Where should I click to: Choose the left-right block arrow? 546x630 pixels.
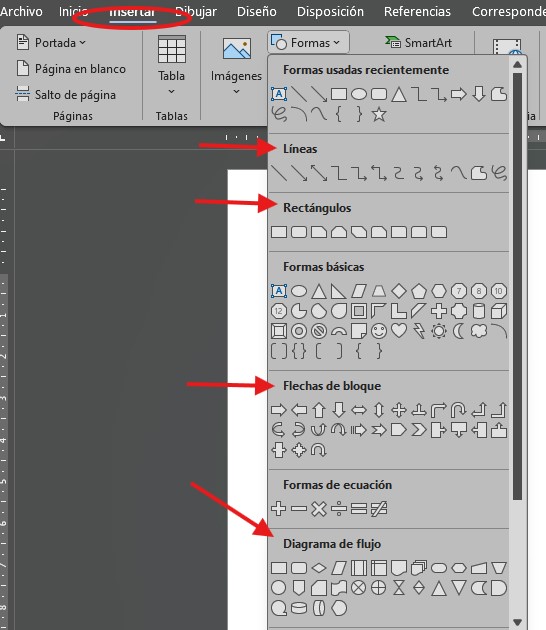[359, 410]
